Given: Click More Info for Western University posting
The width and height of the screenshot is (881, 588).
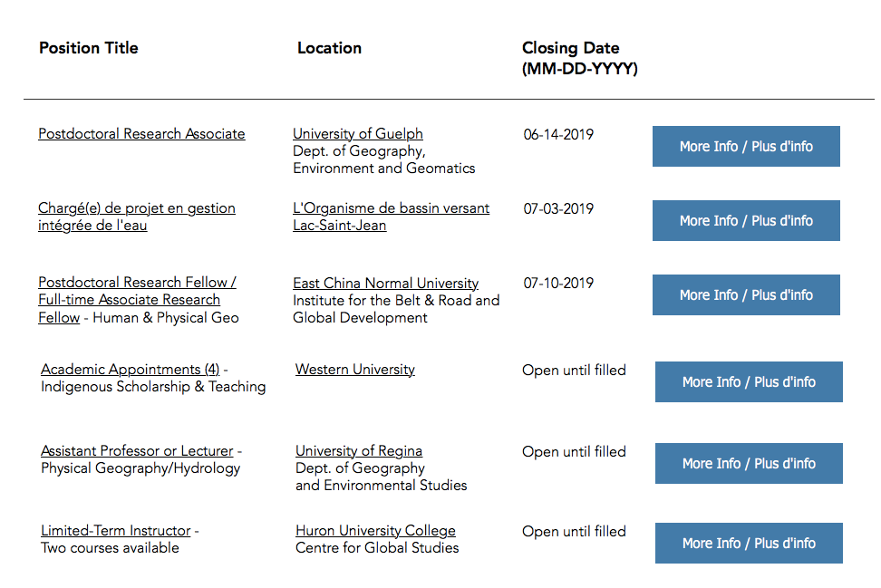Looking at the screenshot, I should [749, 382].
